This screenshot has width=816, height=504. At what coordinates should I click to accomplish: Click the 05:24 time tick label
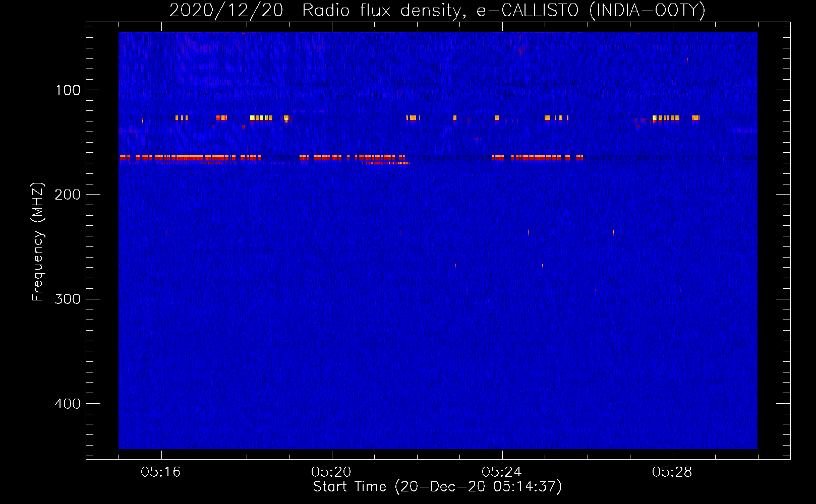pos(502,472)
